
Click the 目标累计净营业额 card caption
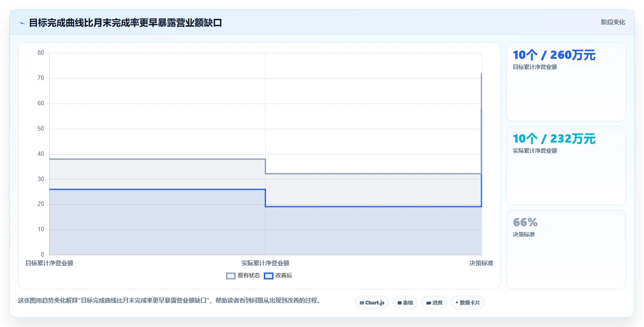(x=535, y=67)
